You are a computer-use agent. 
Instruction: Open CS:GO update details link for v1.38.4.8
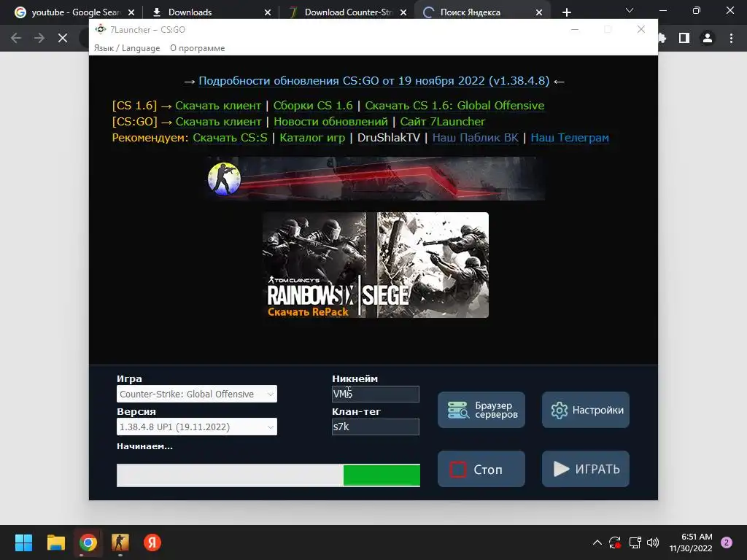coord(374,81)
